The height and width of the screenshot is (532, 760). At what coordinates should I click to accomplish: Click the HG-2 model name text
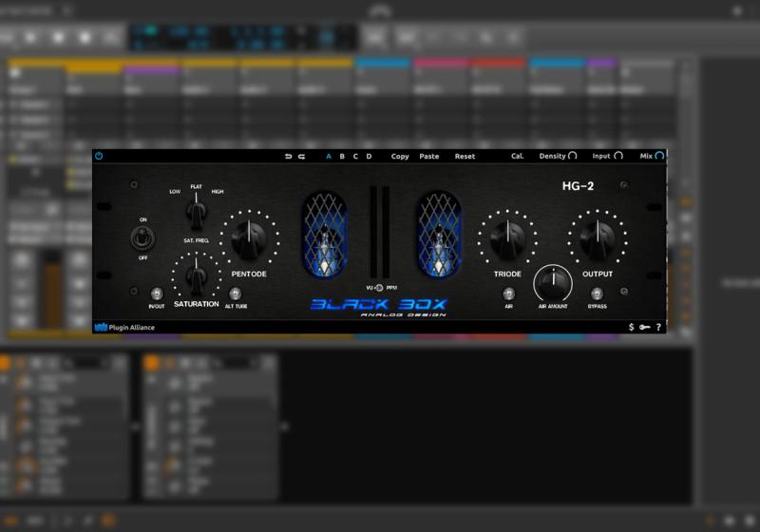578,186
